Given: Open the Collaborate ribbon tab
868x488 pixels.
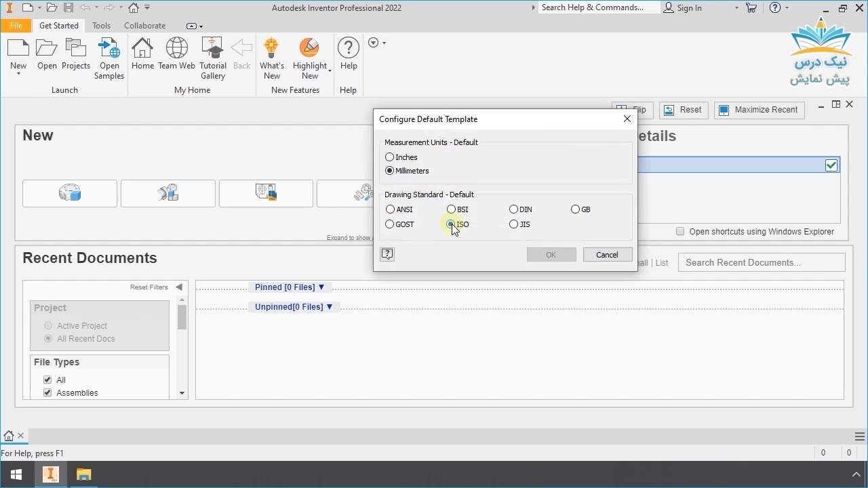Looking at the screenshot, I should pyautogui.click(x=144, y=26).
